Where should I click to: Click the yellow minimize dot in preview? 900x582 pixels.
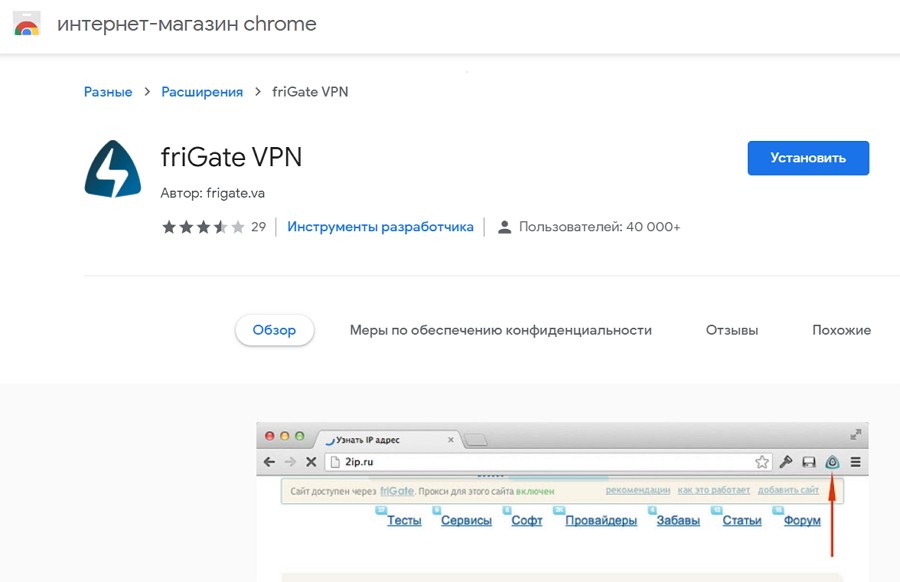pos(284,436)
